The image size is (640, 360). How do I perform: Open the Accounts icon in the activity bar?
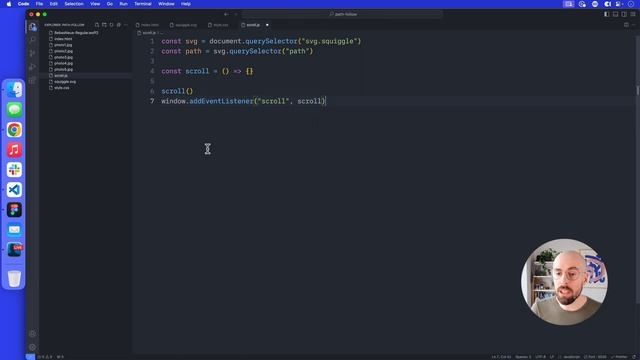click(x=33, y=334)
